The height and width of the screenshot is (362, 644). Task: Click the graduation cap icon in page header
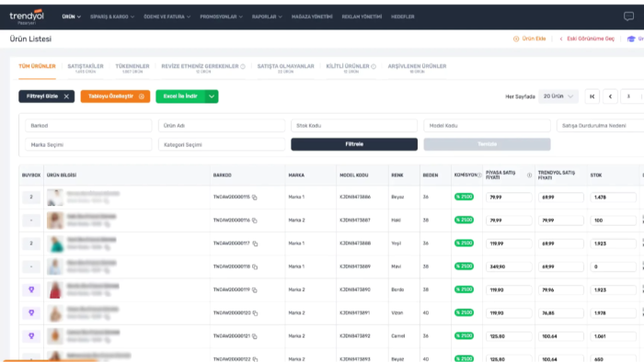[x=631, y=39]
